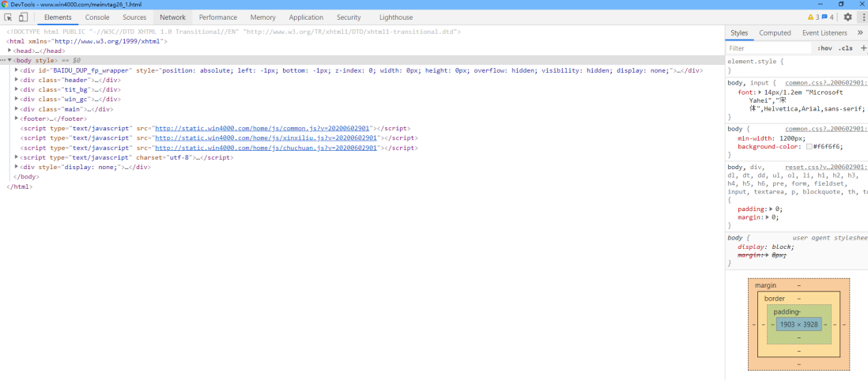
Task: Open the Sources tab
Action: (x=134, y=17)
